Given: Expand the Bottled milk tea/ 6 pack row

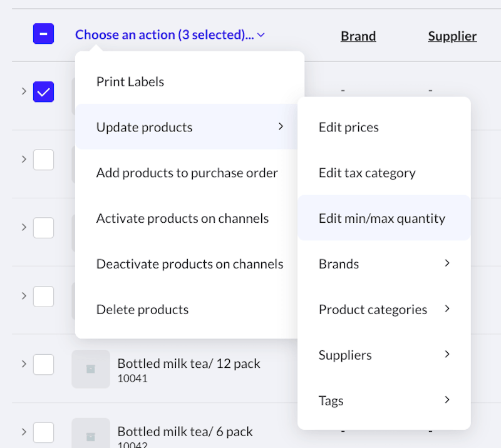Looking at the screenshot, I should point(24,432).
